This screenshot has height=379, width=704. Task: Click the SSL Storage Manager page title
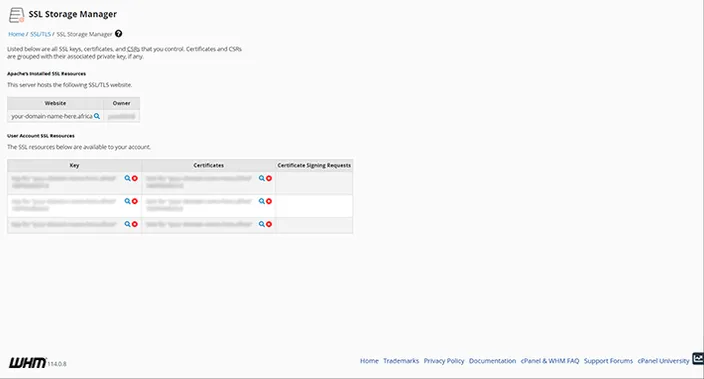click(73, 14)
